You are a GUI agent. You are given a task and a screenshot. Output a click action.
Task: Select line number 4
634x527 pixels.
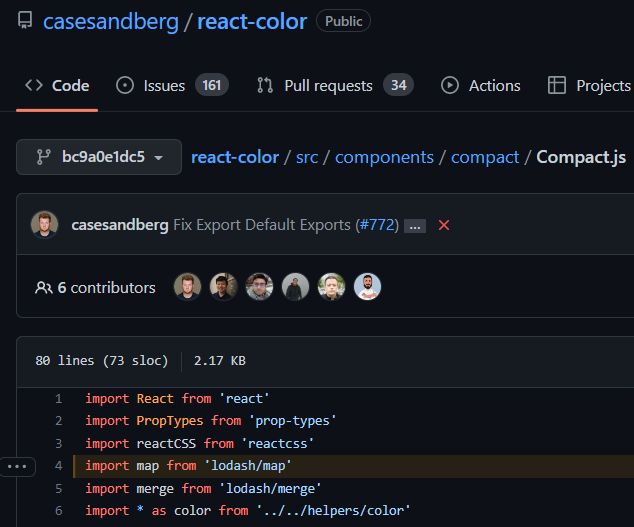point(59,466)
